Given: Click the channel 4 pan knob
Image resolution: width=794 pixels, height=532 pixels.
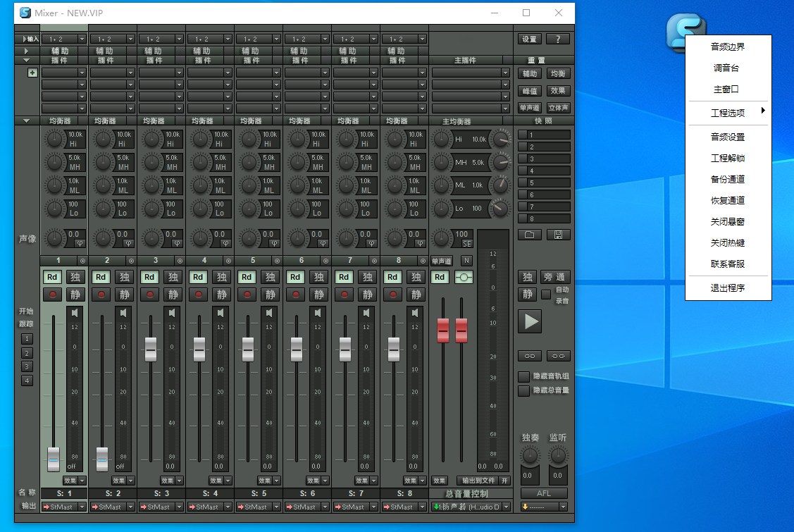Looking at the screenshot, I should point(200,237).
